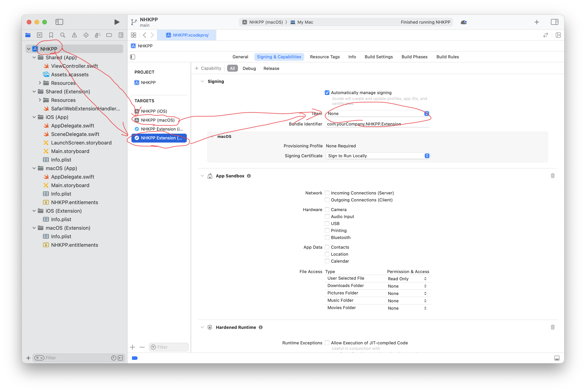Collapse the iOS (App) folder
586x392 pixels.
(34, 117)
